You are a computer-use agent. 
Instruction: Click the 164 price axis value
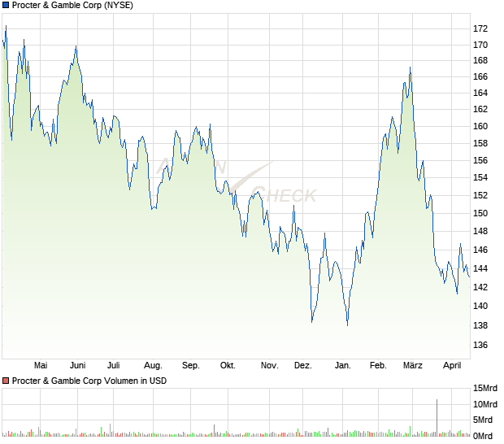[x=480, y=93]
